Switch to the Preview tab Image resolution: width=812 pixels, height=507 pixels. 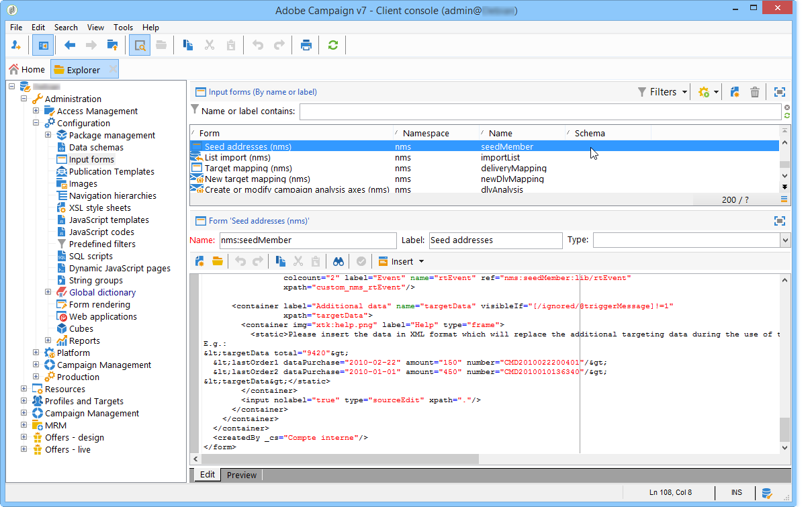[x=241, y=475]
